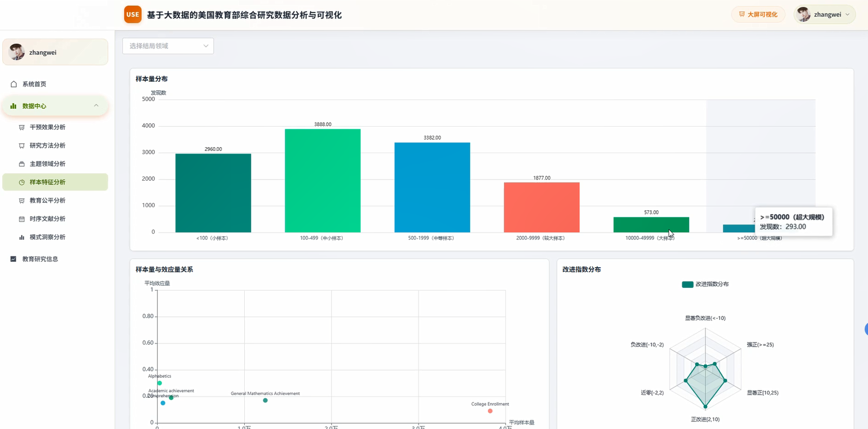Click the 2000-9999 red bar
This screenshot has width=868, height=429.
pos(541,208)
